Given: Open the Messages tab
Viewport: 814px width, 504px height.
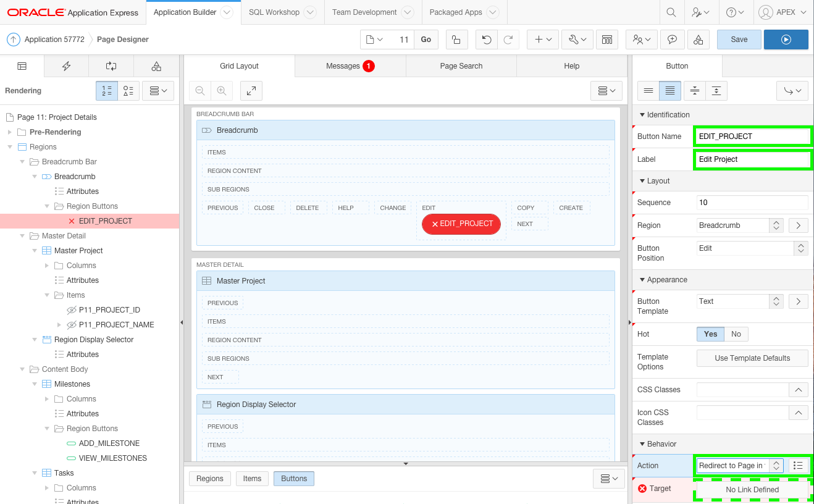Looking at the screenshot, I should click(350, 66).
